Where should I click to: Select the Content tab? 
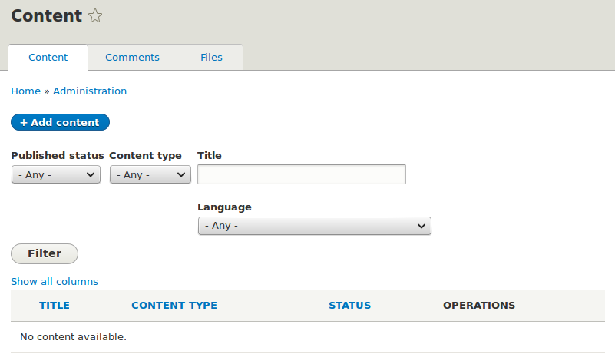(x=48, y=58)
